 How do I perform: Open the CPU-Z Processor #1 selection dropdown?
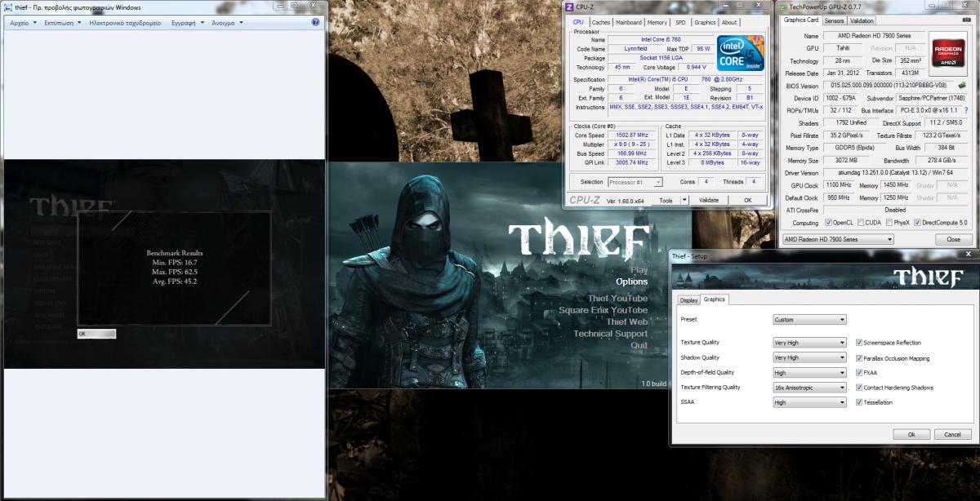pos(635,182)
